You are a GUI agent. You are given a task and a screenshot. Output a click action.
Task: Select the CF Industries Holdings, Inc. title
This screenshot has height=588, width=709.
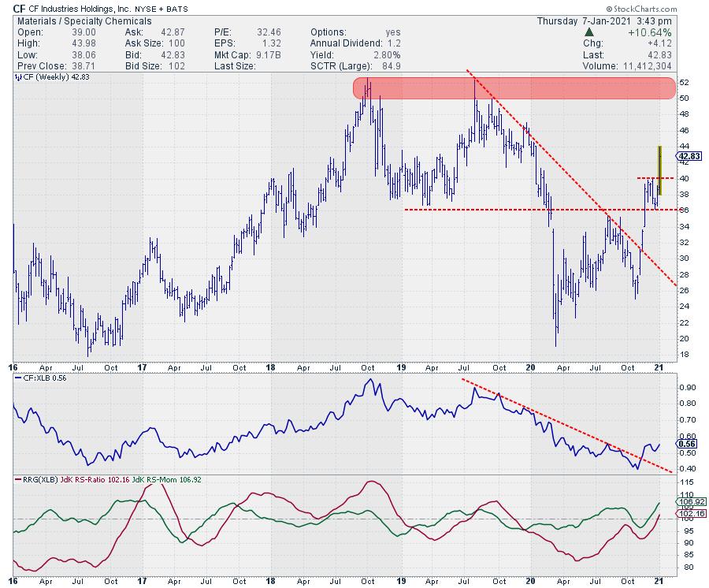click(94, 9)
